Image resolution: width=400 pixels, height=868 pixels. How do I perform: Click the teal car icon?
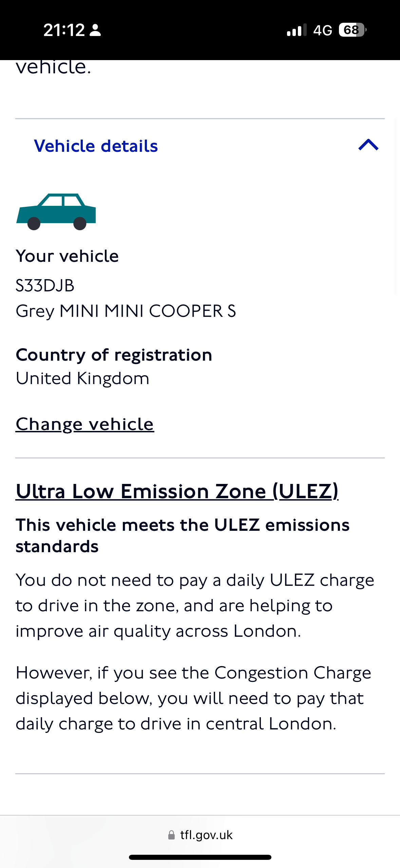[x=56, y=212]
